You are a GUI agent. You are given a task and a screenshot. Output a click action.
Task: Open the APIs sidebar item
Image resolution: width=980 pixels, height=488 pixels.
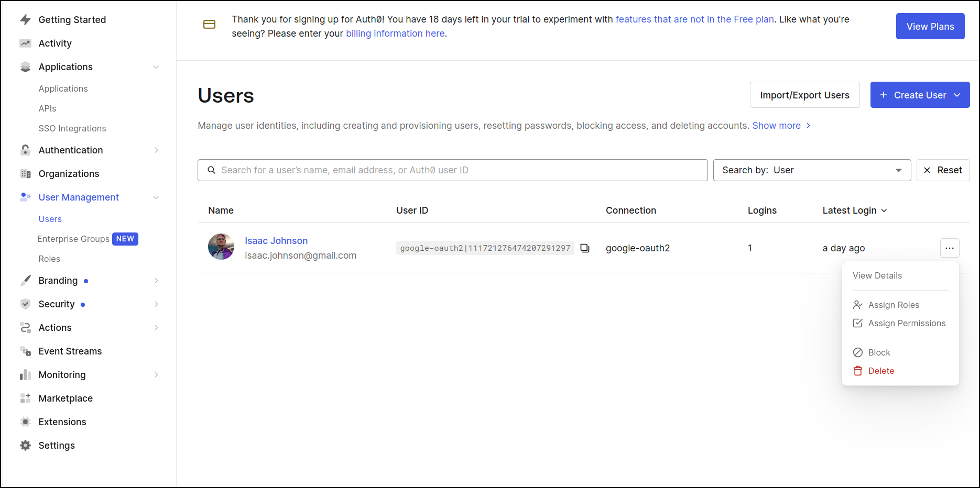point(47,108)
